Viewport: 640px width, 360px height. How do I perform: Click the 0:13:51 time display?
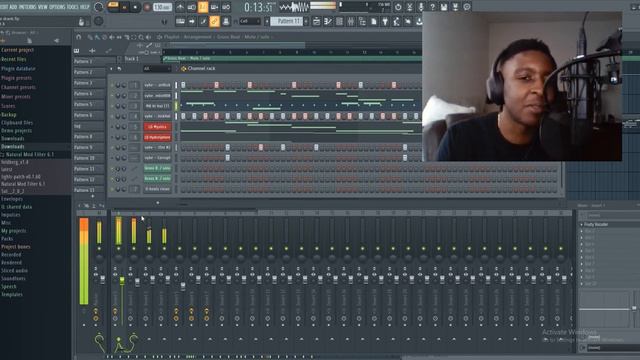(259, 7)
